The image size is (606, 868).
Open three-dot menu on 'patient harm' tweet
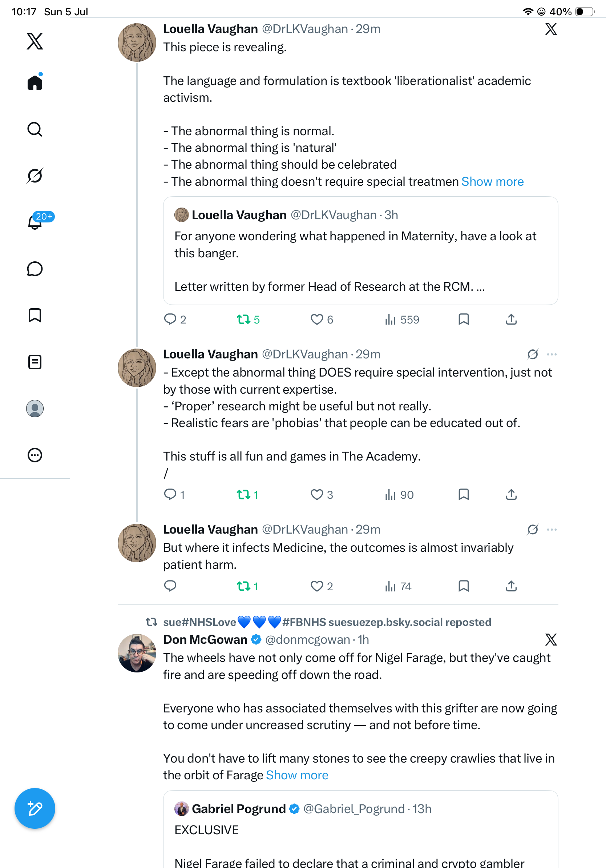click(x=552, y=529)
